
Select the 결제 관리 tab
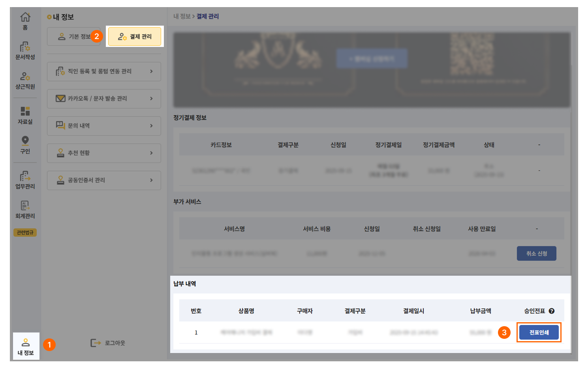tap(135, 37)
